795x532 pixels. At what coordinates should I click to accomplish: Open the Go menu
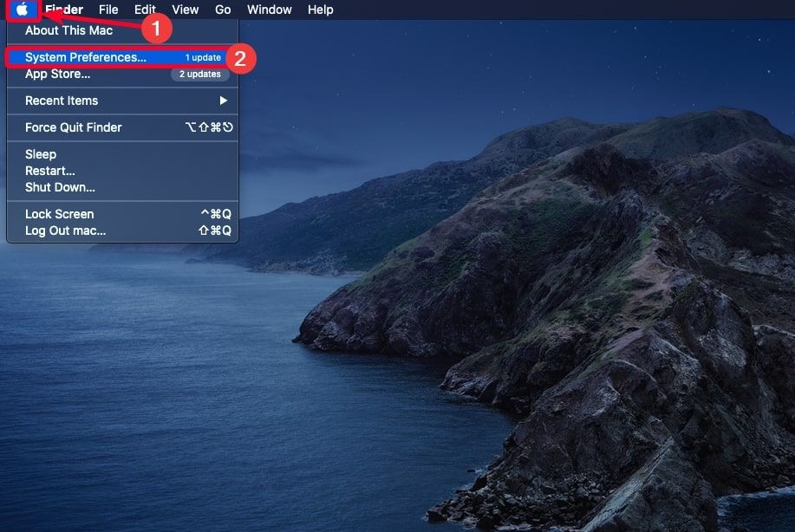coord(223,10)
